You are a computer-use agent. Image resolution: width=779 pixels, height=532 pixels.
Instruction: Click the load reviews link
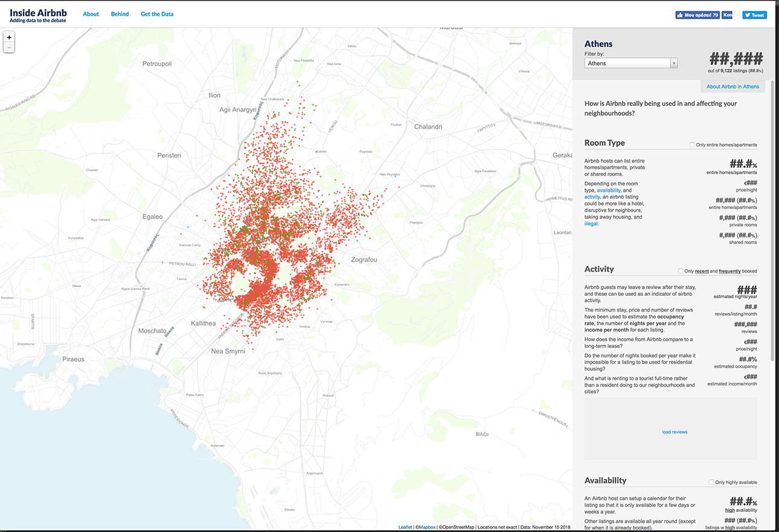[675, 432]
